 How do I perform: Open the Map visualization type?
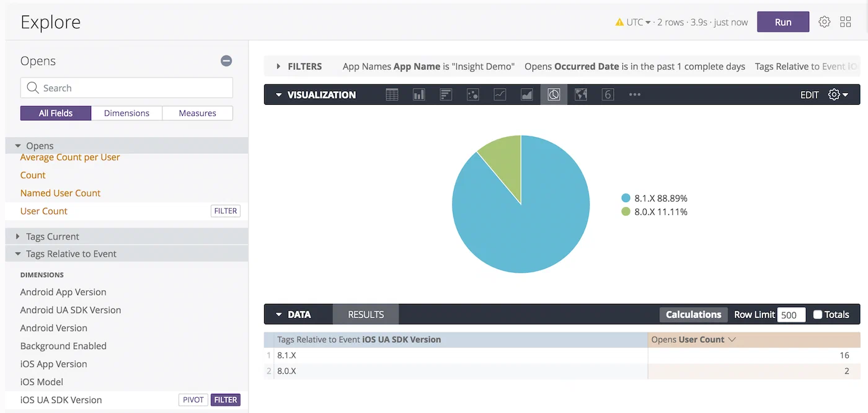(581, 94)
